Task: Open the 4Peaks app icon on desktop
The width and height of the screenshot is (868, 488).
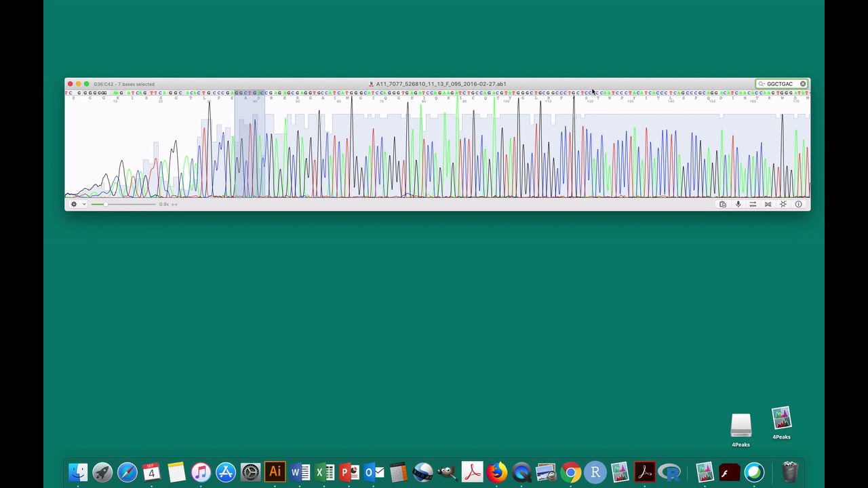Action: [x=781, y=424]
